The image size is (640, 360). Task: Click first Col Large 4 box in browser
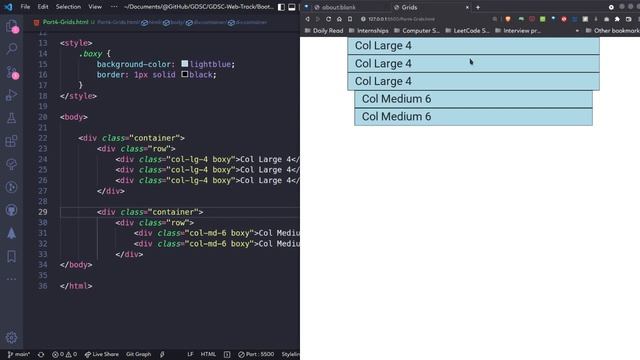click(473, 46)
